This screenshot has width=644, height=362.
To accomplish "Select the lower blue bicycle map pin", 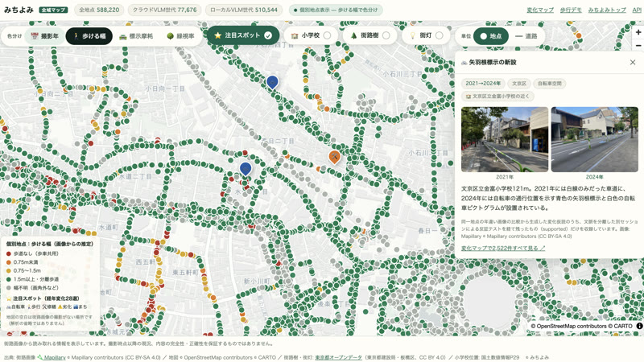I will pyautogui.click(x=246, y=168).
